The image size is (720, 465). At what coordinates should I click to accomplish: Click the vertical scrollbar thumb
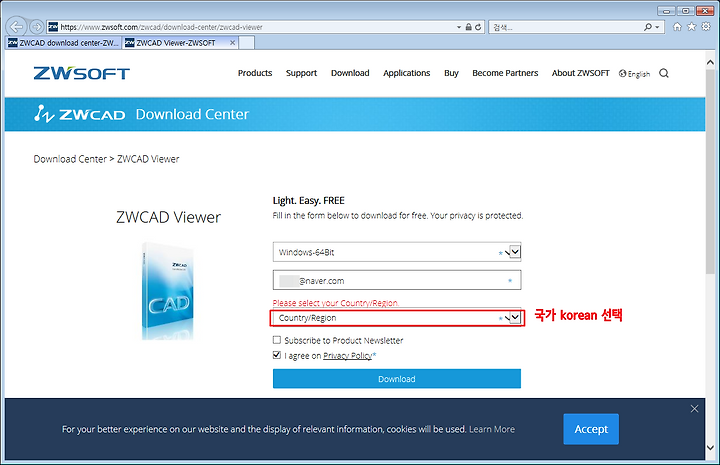point(710,171)
